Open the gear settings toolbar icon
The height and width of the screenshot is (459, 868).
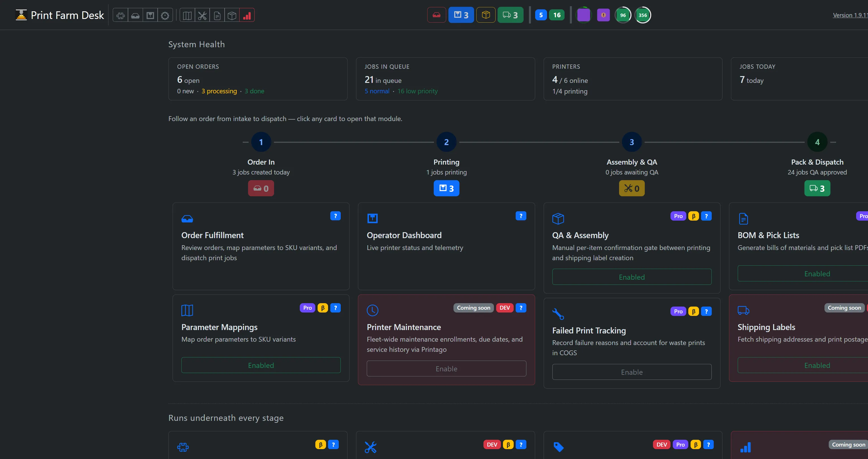(165, 15)
